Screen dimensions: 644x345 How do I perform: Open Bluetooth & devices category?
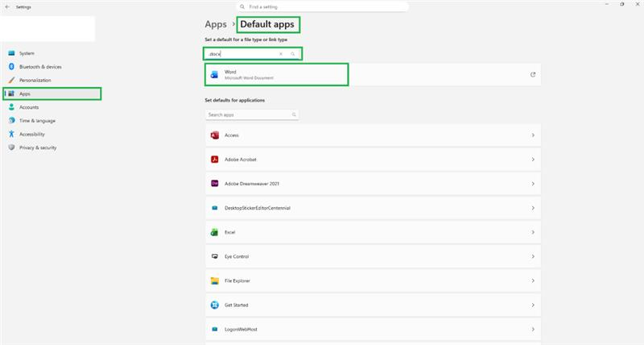[x=52, y=67]
